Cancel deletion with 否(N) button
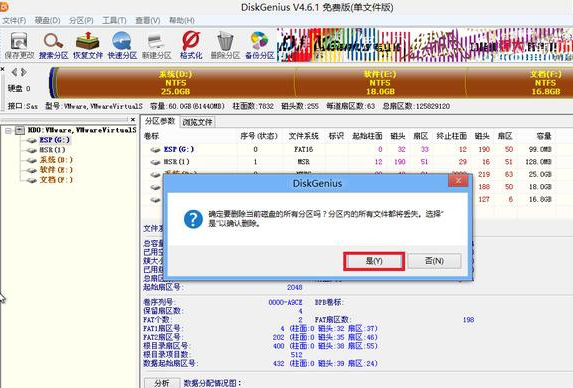Screen dimensions: 573x388 click(434, 261)
